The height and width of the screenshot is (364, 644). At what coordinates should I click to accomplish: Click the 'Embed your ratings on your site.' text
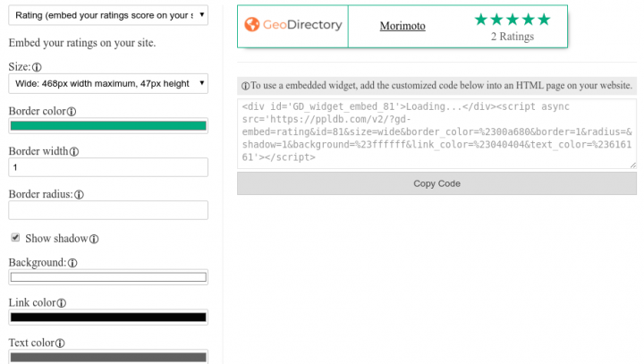82,43
